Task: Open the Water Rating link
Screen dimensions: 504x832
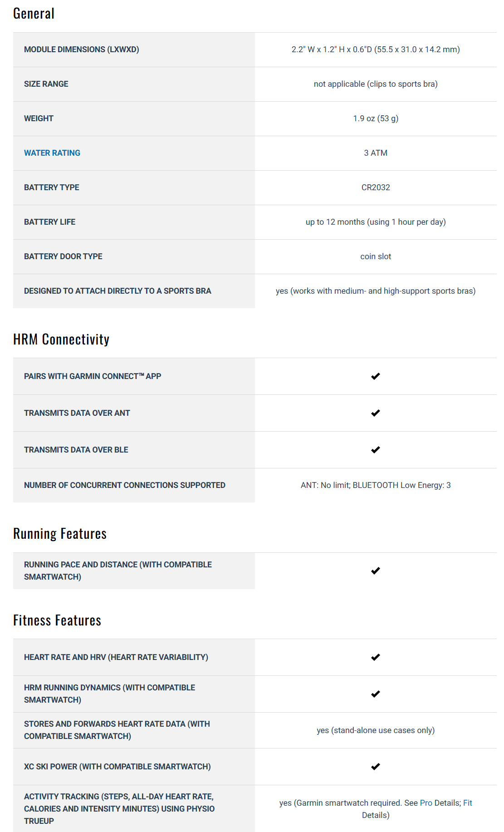Action: [x=52, y=153]
